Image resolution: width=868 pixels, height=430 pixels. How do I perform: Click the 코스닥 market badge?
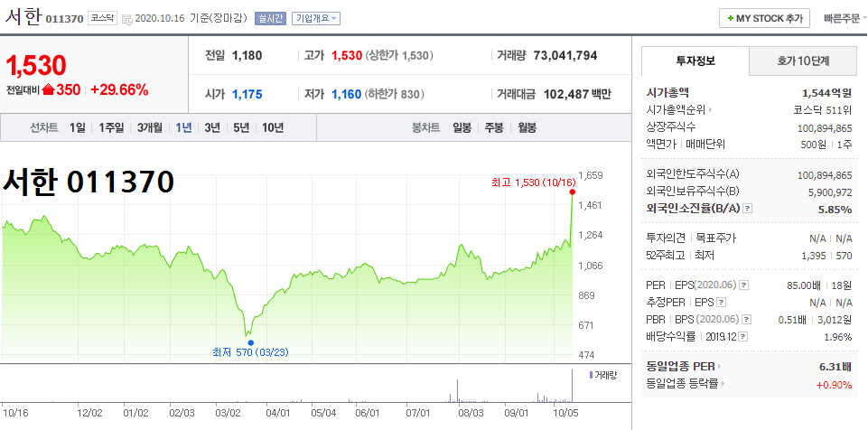(102, 18)
